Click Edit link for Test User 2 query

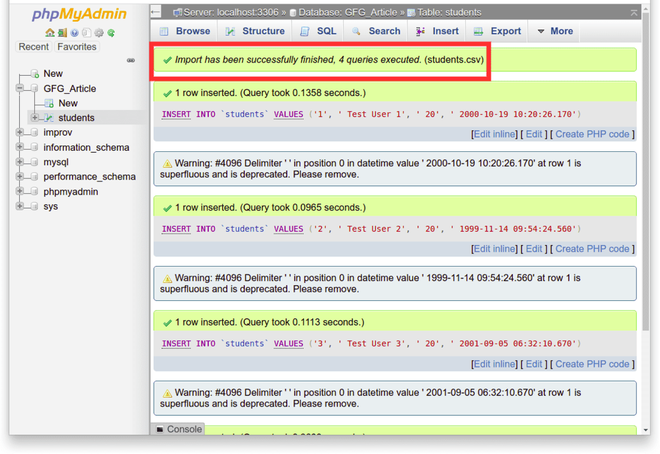tap(534, 249)
